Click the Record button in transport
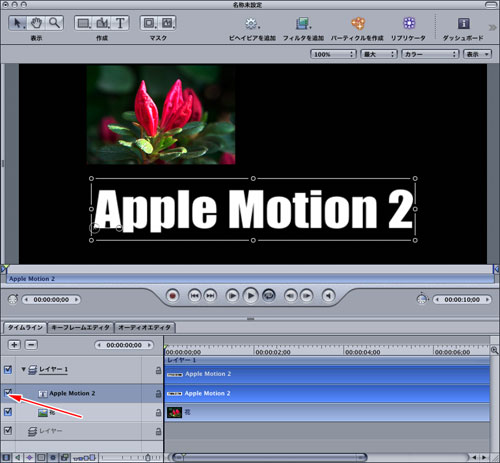This screenshot has height=463, width=500. (172, 296)
